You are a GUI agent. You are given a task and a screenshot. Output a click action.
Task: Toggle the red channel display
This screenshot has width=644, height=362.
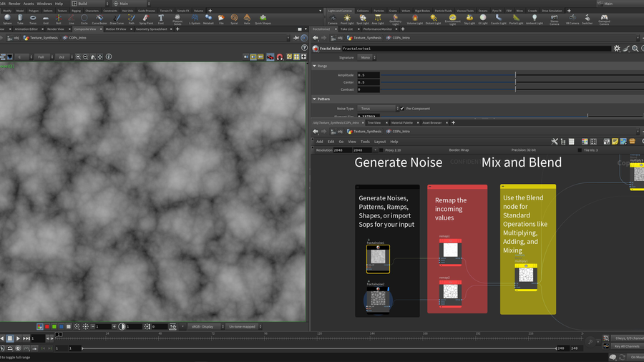coord(47,327)
